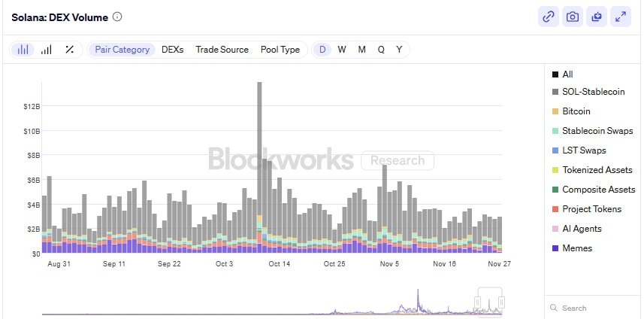Click the tallest bar in the chart
Viewport: 644px width, 319px height.
click(259, 167)
